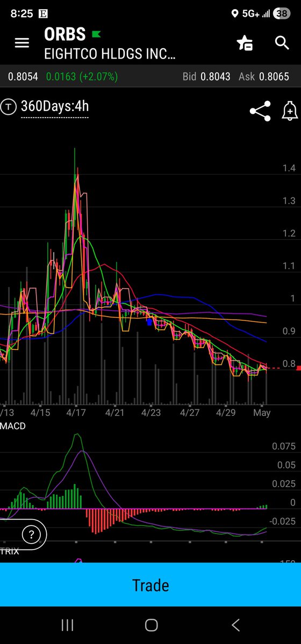The width and height of the screenshot is (301, 644).
Task: Tap the MACD indicator label
Action: 13,426
